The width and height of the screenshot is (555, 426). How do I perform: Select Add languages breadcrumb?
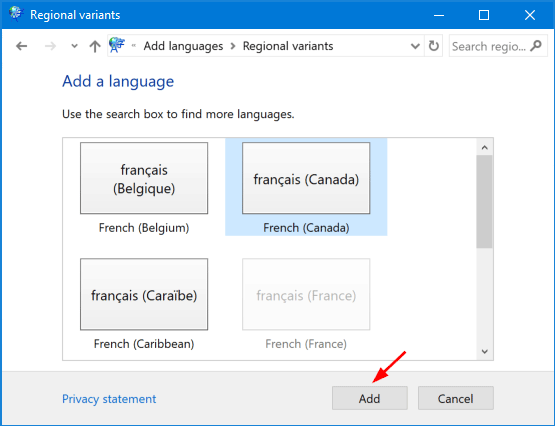tap(183, 46)
